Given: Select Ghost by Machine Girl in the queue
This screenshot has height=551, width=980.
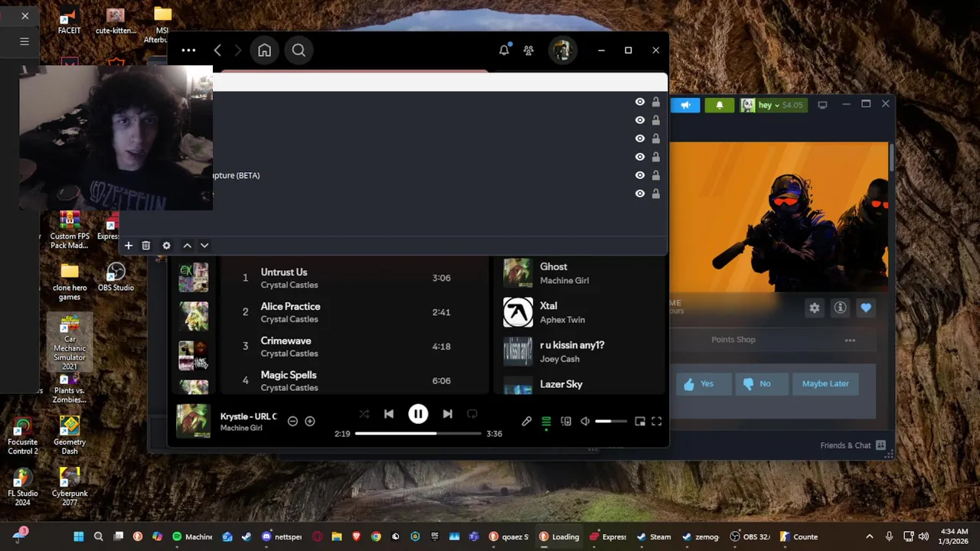Looking at the screenshot, I should 580,273.
